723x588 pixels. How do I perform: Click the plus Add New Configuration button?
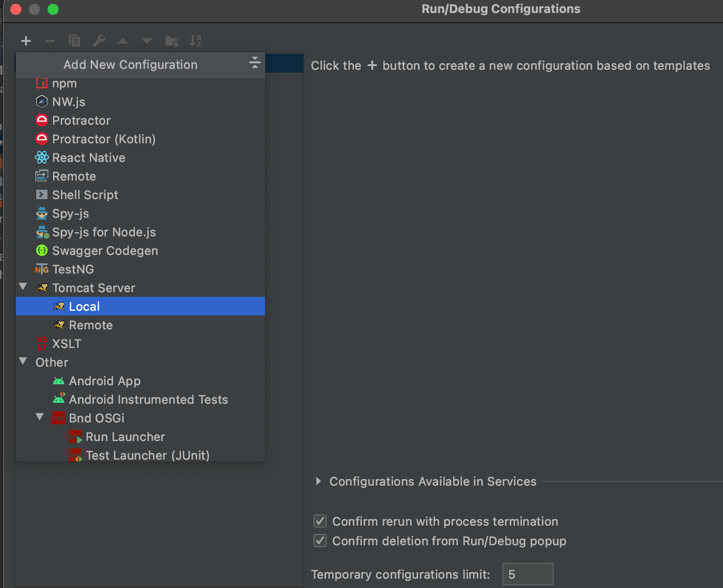coord(26,41)
